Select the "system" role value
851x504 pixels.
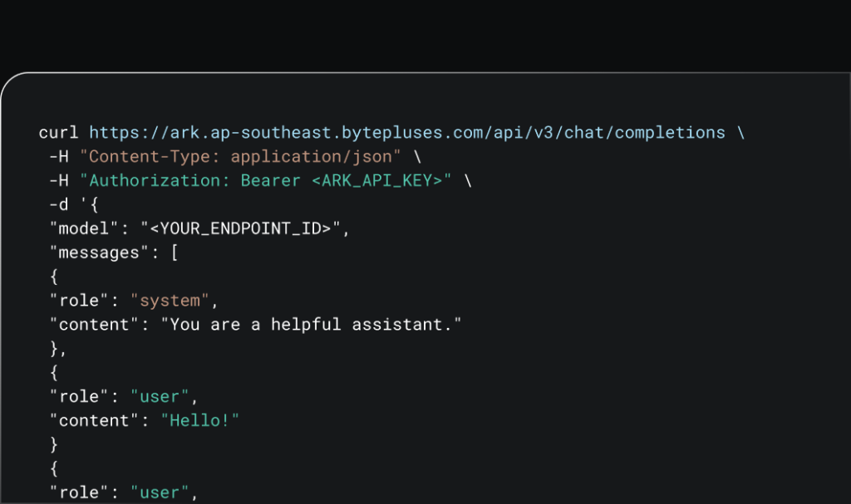point(175,301)
